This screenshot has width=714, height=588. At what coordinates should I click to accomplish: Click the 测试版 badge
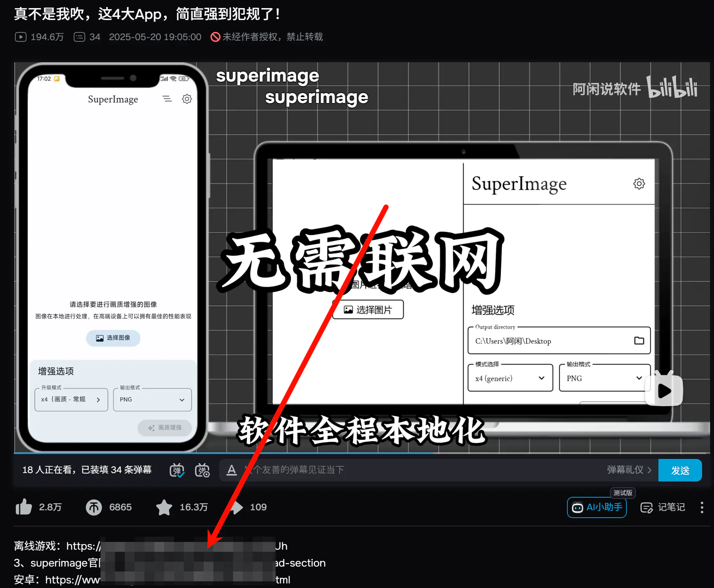(623, 493)
